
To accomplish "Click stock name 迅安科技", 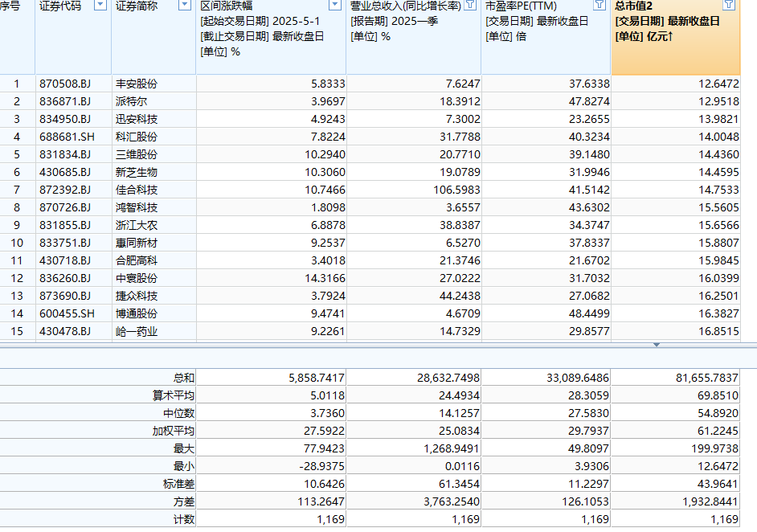I will (136, 119).
